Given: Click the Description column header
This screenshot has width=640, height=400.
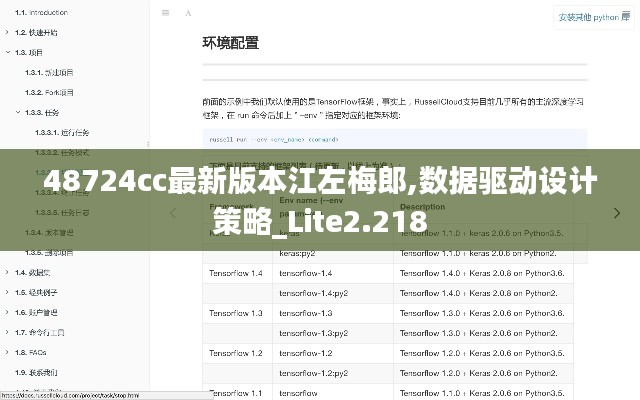Looking at the screenshot, I should (422, 207).
